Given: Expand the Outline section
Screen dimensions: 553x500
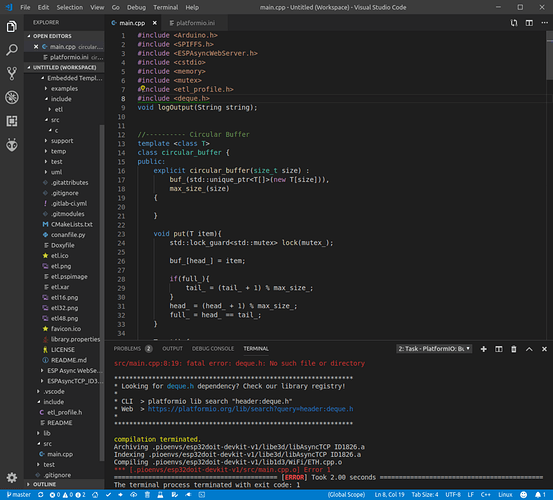Looking at the screenshot, I should click(x=65, y=484).
